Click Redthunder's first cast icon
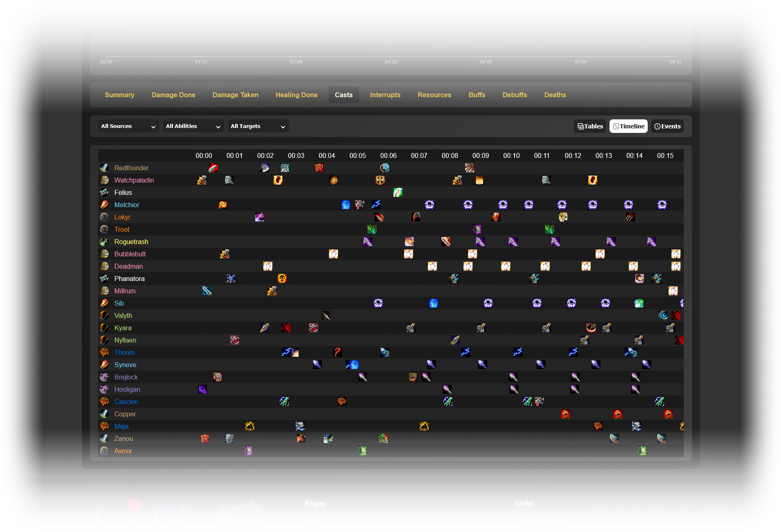This screenshot has width=781, height=532. click(213, 168)
